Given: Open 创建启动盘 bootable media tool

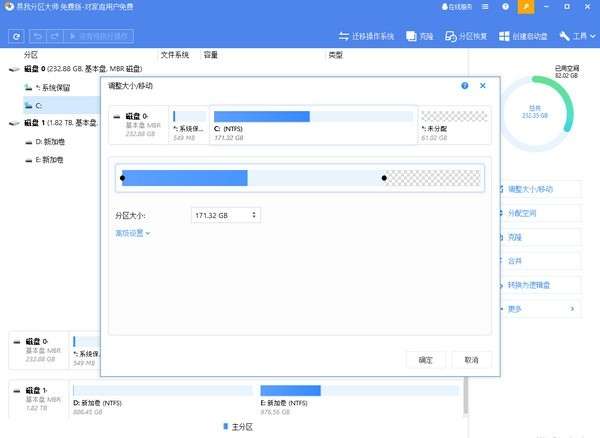Looking at the screenshot, I should [x=523, y=36].
